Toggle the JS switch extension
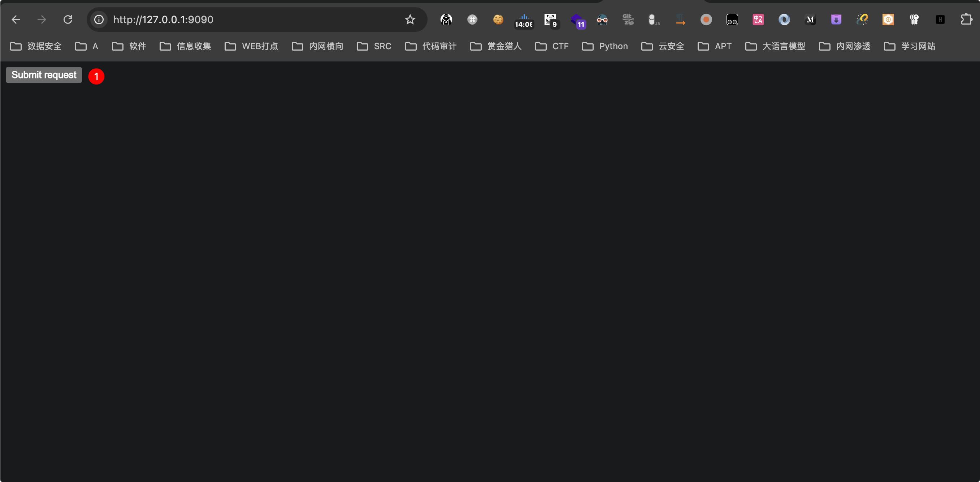The image size is (980, 482). point(654,20)
